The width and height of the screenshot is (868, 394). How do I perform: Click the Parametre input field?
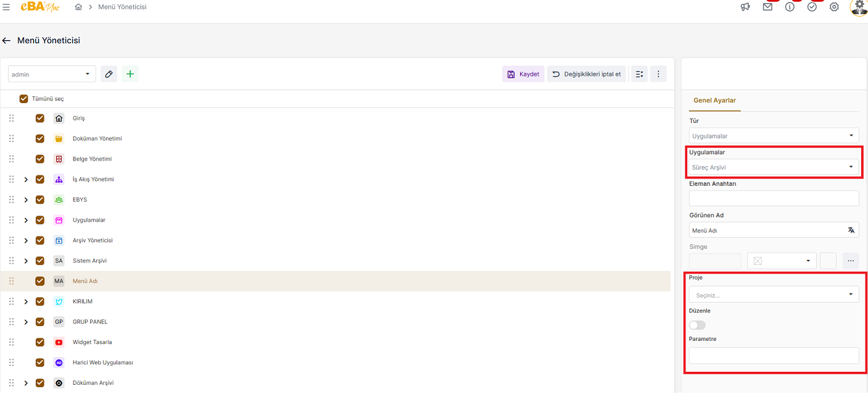(x=774, y=356)
